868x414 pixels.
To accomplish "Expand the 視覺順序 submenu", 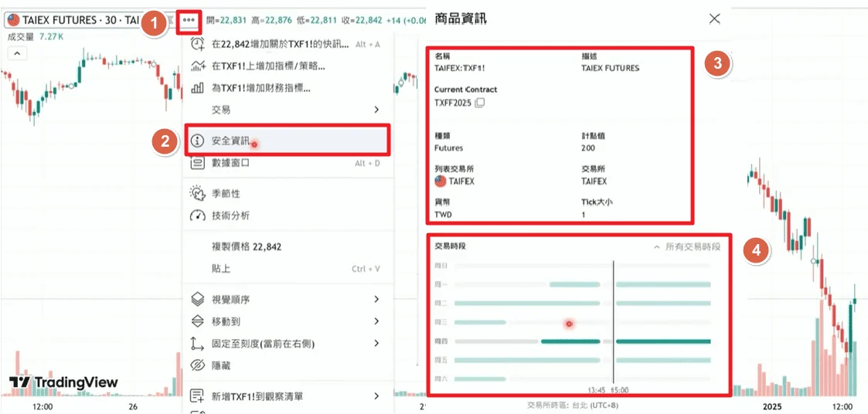I will pos(288,300).
